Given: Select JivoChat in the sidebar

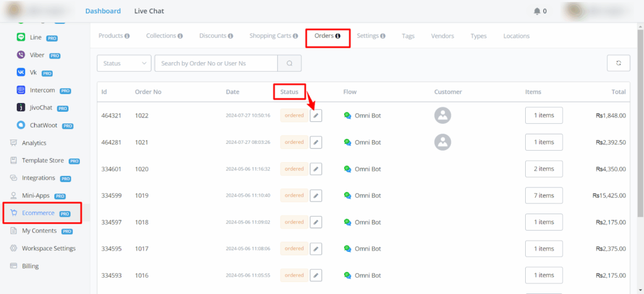Looking at the screenshot, I should click(42, 107).
